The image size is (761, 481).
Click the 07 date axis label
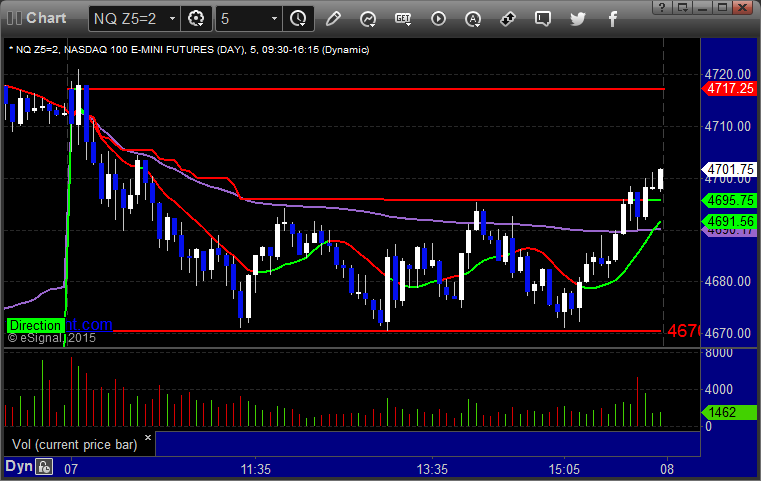[x=71, y=469]
